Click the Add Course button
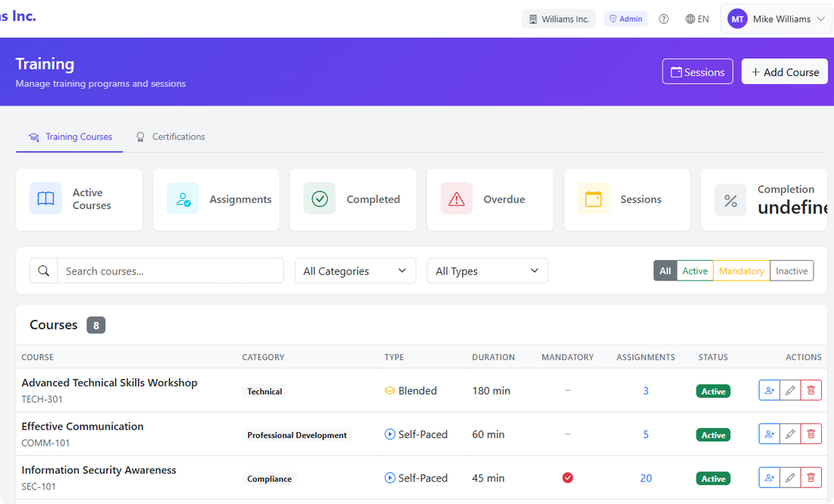Screen dimensions: 834x504 (785, 71)
